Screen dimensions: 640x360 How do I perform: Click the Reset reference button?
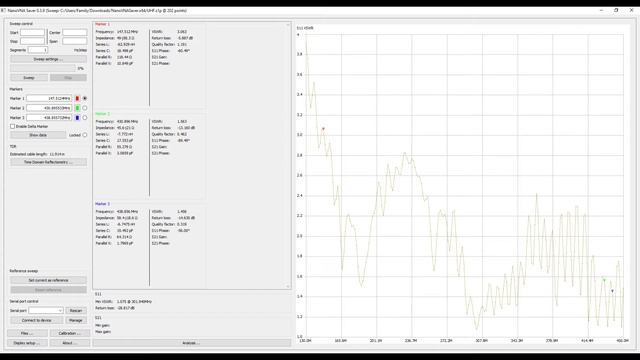point(48,290)
